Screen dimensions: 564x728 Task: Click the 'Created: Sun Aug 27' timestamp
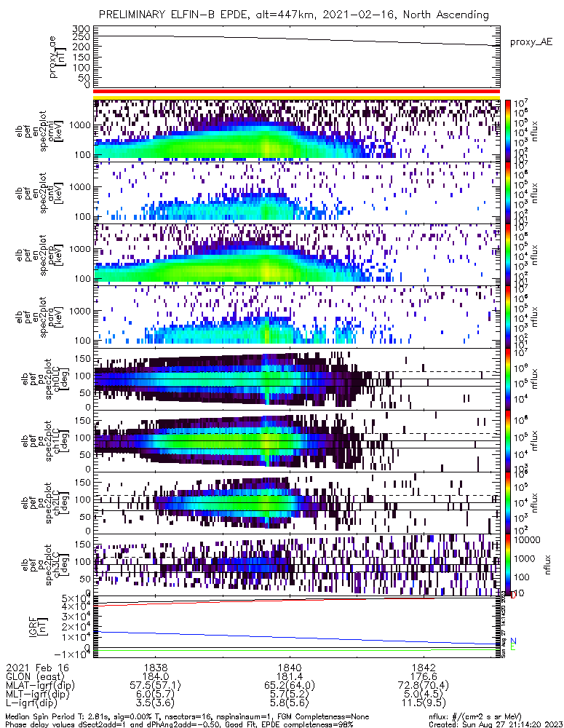click(496, 724)
